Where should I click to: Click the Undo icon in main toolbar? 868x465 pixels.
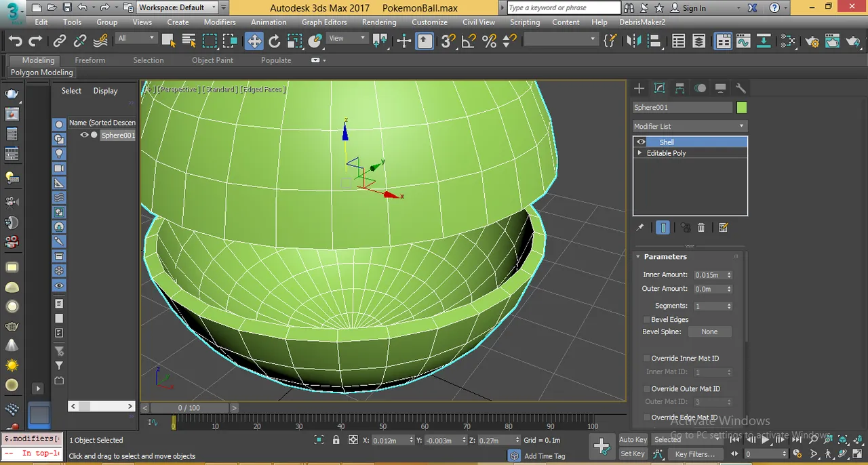pos(15,41)
